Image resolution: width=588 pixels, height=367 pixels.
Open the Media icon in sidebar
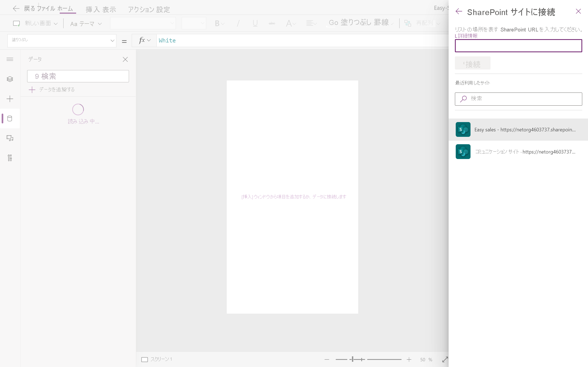coord(10,138)
